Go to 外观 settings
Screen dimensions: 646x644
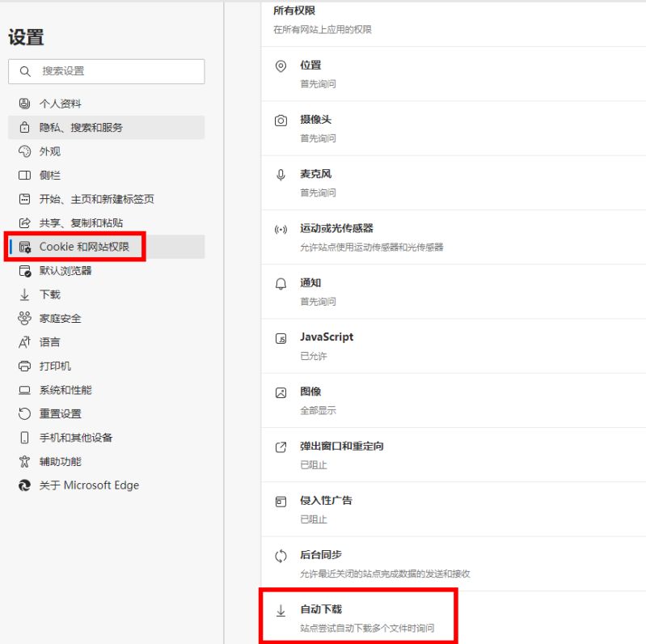[x=106, y=151]
